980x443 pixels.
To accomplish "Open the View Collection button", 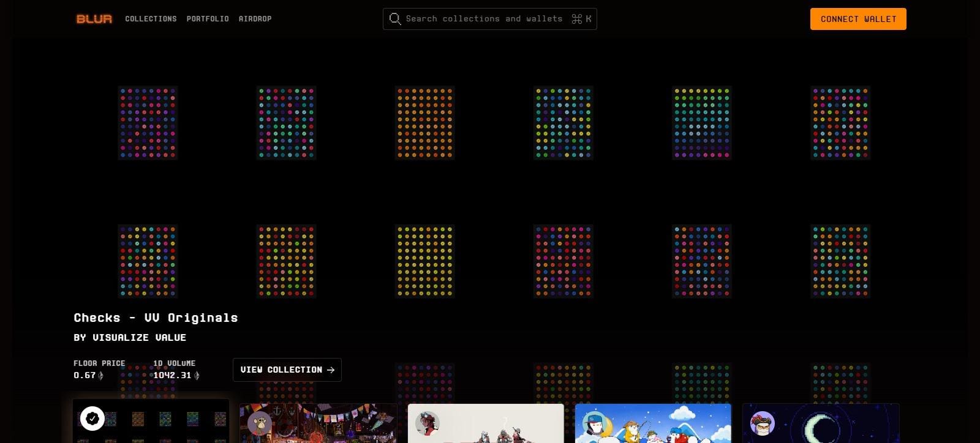I will click(287, 370).
